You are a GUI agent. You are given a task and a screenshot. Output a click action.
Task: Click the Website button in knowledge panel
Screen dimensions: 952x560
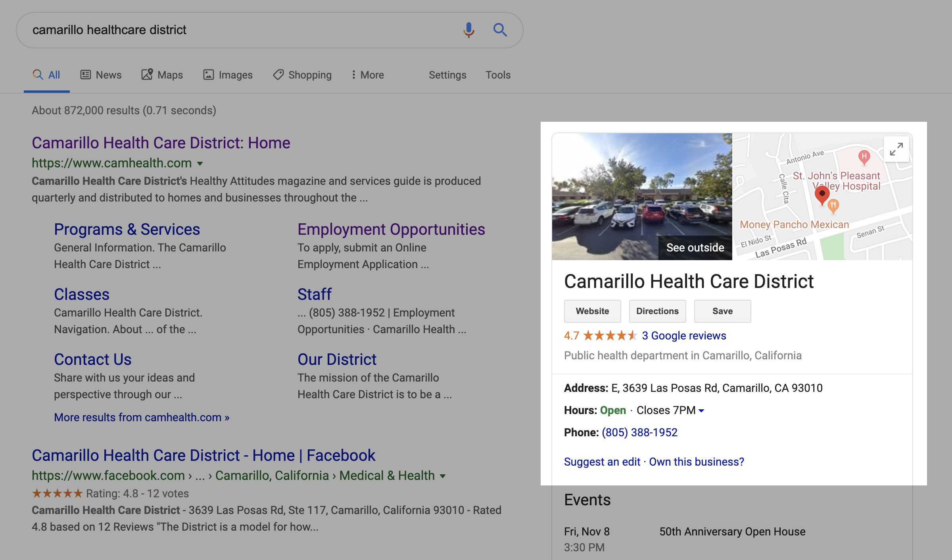tap(593, 311)
